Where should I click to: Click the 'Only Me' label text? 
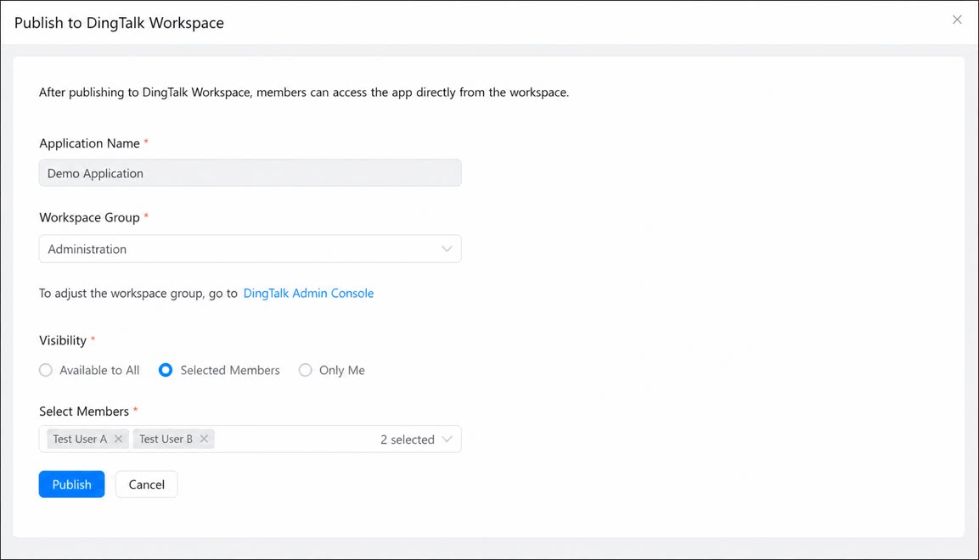pyautogui.click(x=341, y=371)
